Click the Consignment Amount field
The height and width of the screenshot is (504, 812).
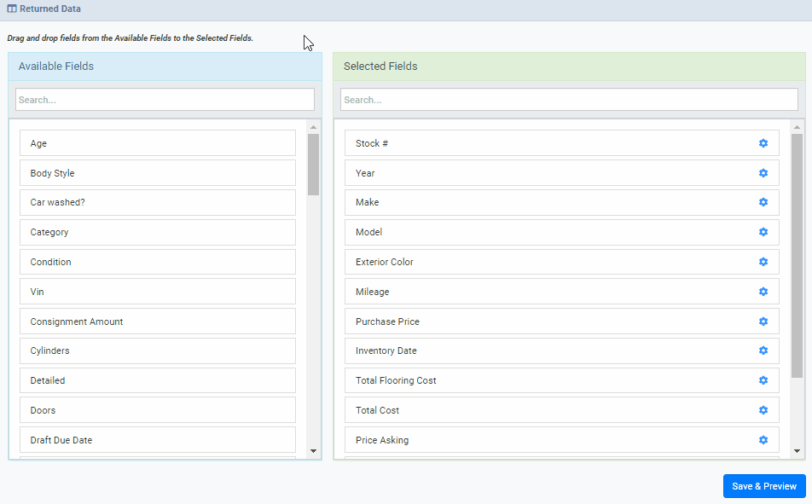pos(158,322)
